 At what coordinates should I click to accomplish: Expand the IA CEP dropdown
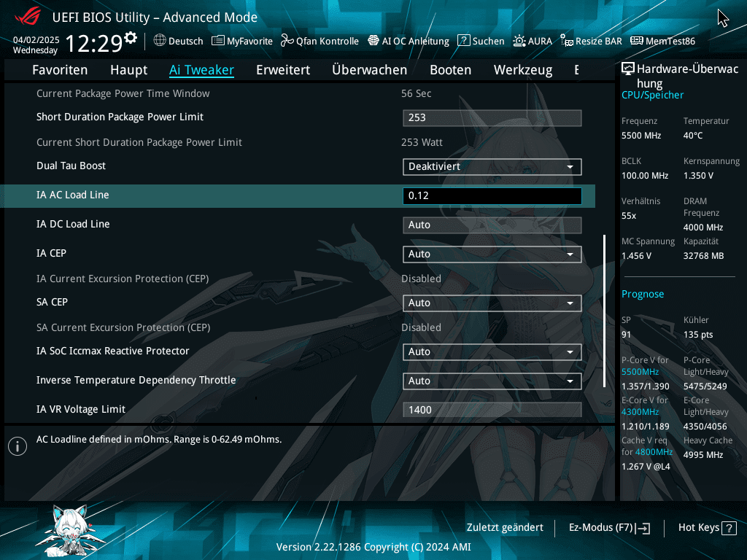(x=492, y=254)
